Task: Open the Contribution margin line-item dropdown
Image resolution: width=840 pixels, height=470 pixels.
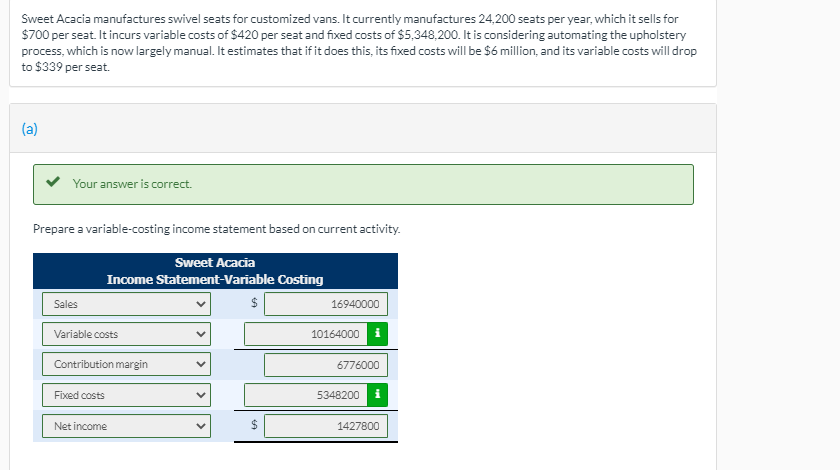Action: tap(126, 364)
